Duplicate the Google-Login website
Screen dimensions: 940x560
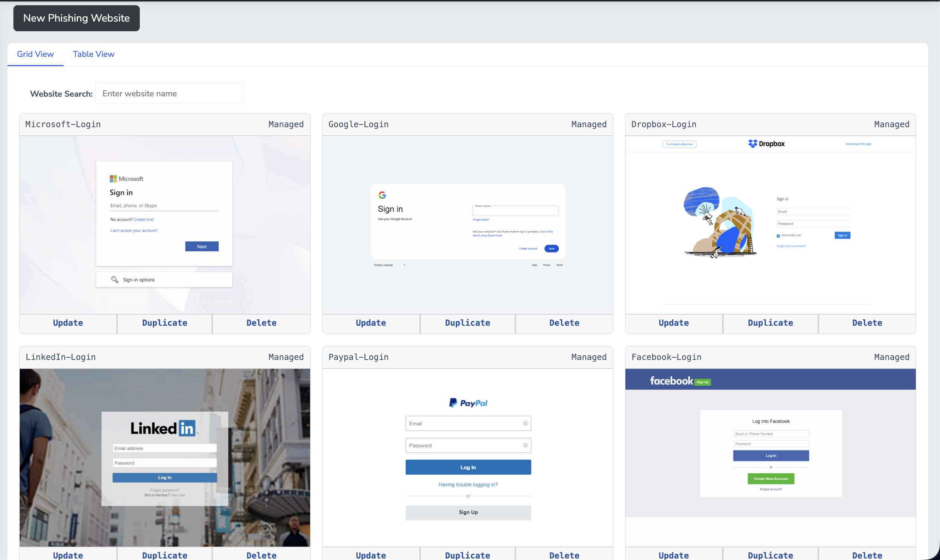tap(467, 323)
